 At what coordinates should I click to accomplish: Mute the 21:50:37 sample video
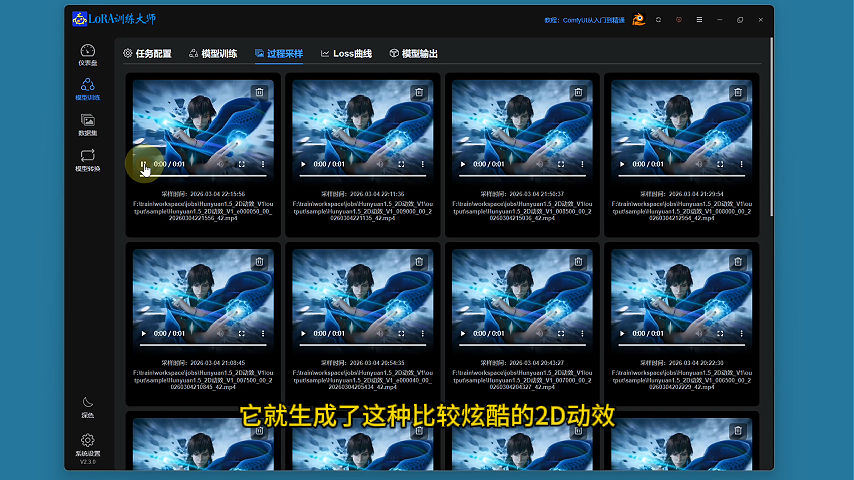[540, 164]
